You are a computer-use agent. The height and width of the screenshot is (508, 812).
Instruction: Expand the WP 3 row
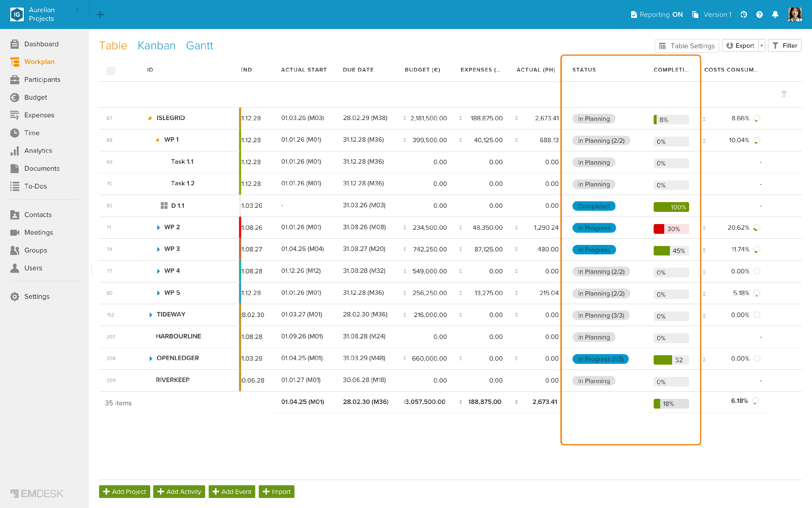(158, 249)
